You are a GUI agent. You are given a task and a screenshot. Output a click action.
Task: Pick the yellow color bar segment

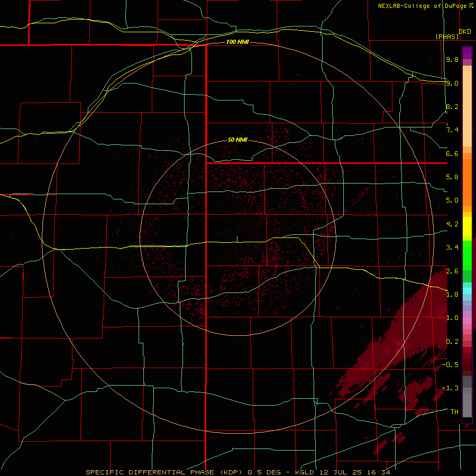[467, 226]
